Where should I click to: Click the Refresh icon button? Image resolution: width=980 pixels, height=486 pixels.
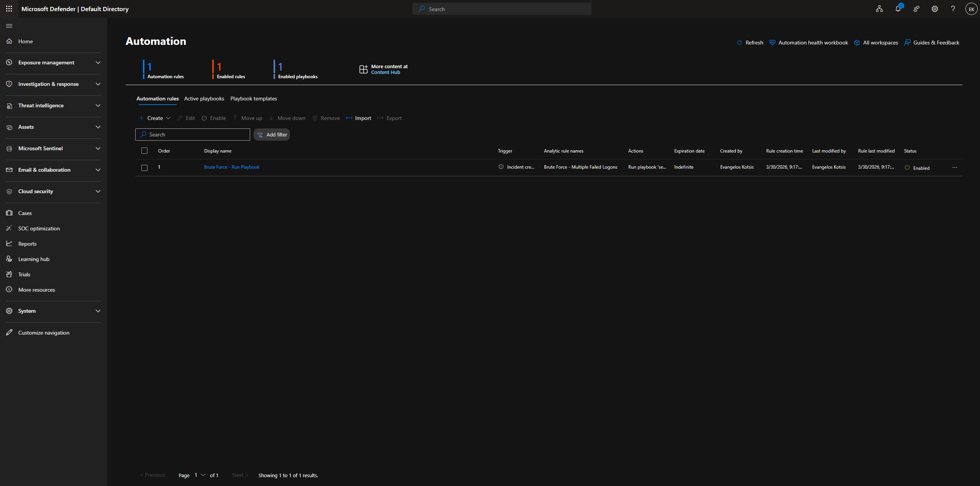coord(750,43)
